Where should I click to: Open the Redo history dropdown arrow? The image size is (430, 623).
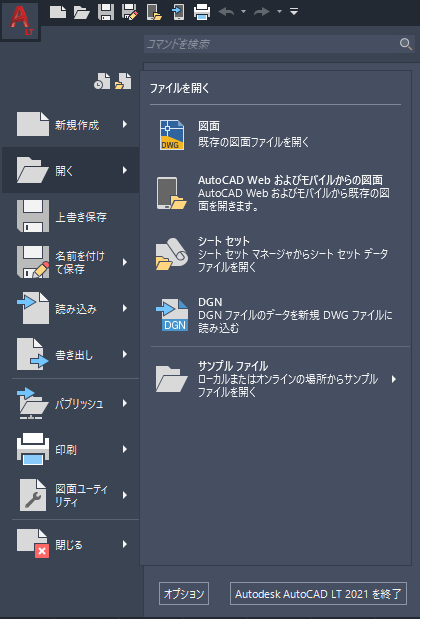(279, 12)
